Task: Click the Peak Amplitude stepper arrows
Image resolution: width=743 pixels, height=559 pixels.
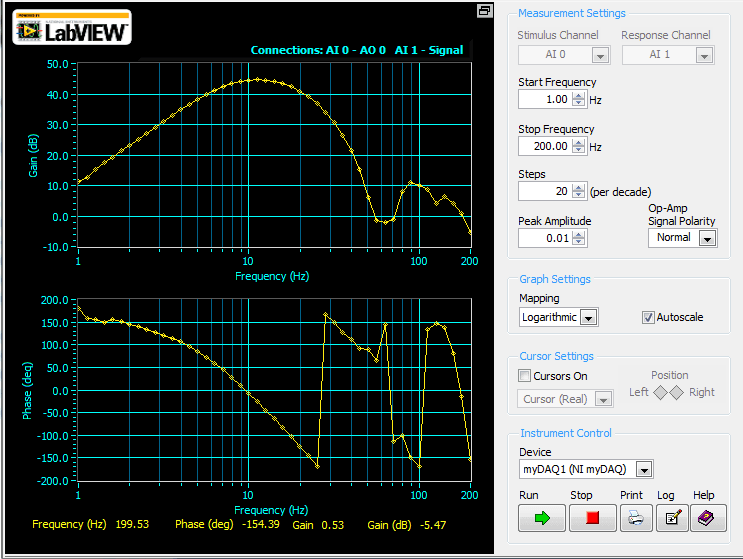Action: [x=578, y=238]
